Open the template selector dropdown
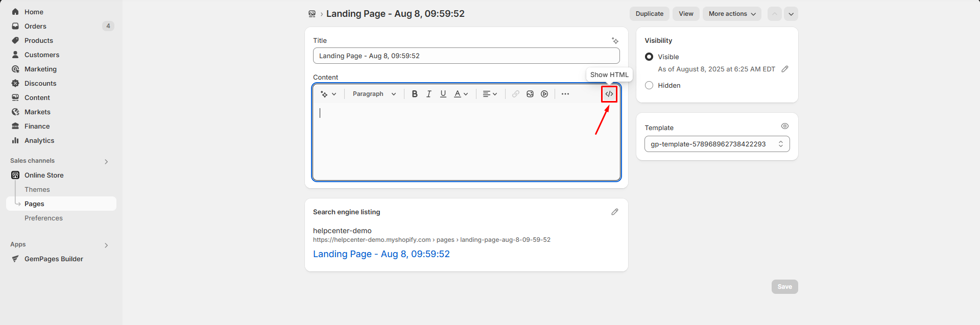The height and width of the screenshot is (325, 980). pos(717,144)
